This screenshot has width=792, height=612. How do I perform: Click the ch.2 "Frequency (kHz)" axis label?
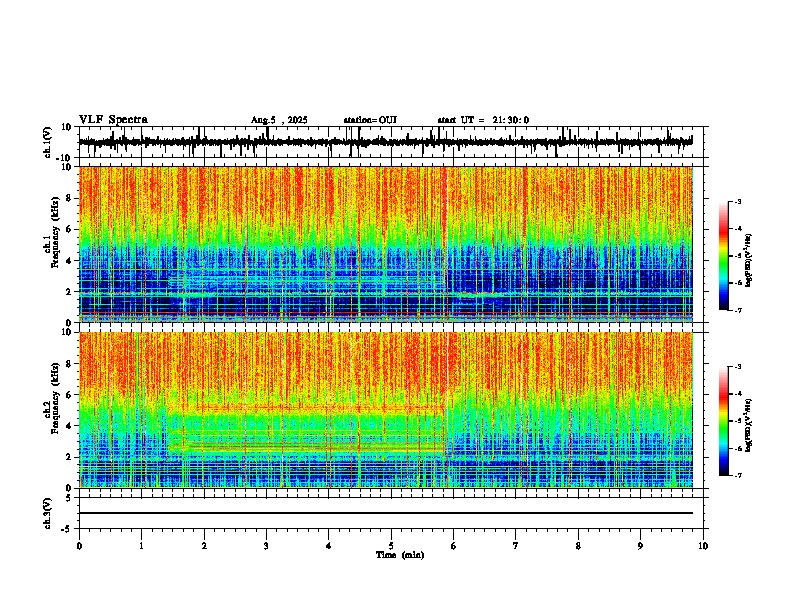pos(55,397)
